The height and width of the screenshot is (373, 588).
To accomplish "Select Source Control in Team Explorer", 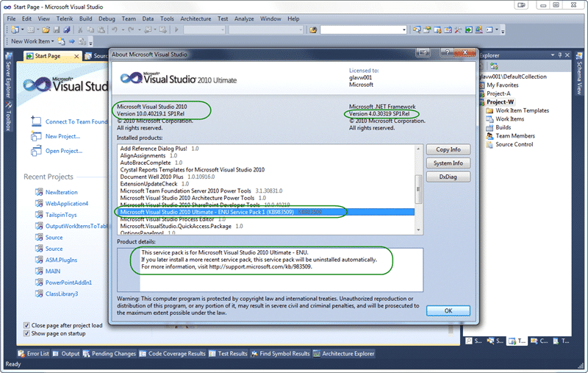I will [x=514, y=144].
